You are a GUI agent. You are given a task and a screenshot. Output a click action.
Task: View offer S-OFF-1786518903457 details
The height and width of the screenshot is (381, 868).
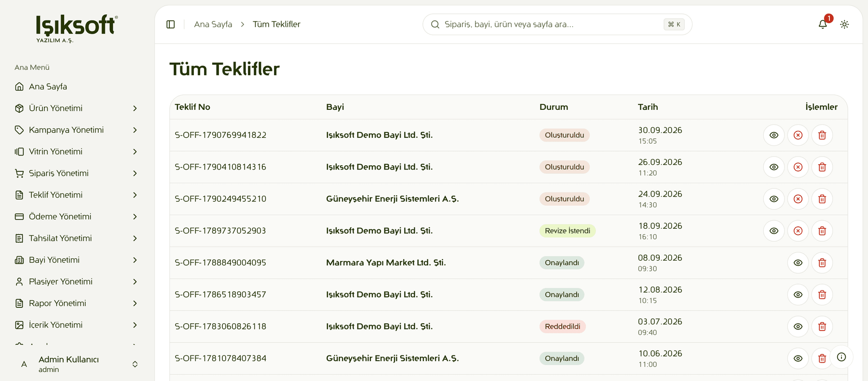click(x=798, y=295)
